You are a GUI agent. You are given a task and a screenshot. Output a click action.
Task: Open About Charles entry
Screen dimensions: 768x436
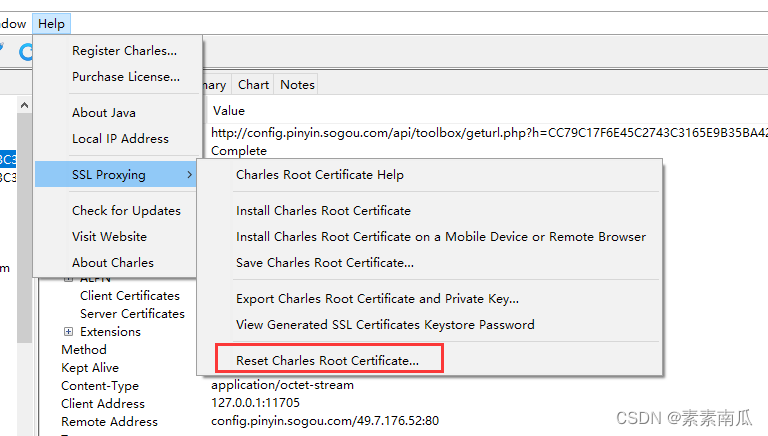point(113,263)
